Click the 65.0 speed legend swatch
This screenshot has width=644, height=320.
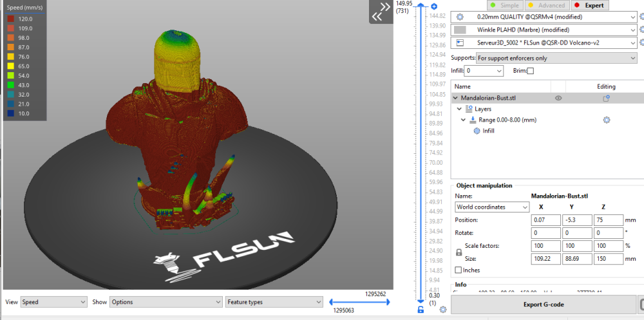(x=11, y=66)
